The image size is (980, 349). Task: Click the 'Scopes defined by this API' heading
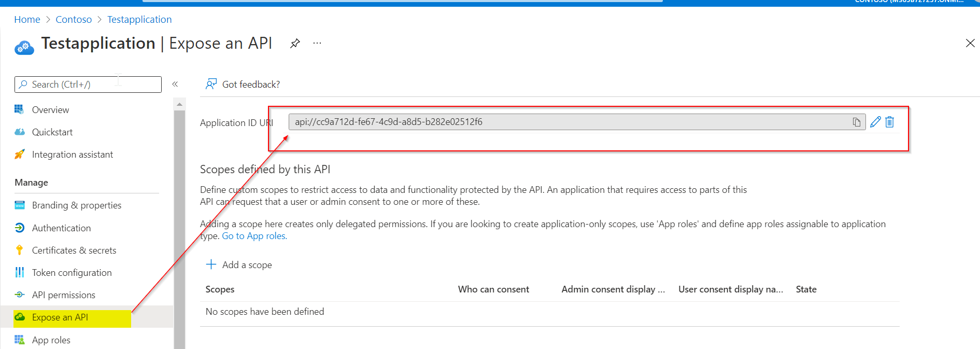[x=265, y=170]
